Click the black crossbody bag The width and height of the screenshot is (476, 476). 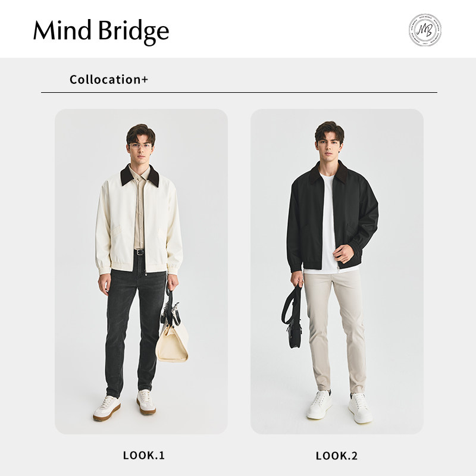tap(293, 317)
